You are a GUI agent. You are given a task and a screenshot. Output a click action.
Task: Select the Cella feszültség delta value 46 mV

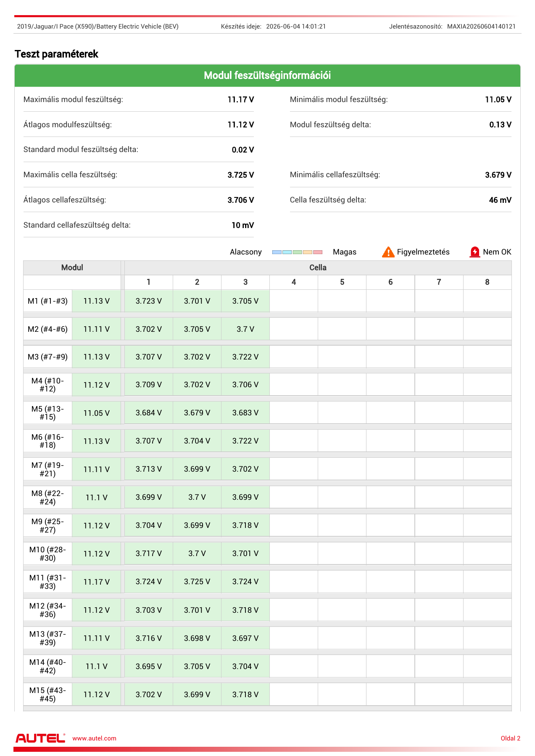click(x=500, y=200)
